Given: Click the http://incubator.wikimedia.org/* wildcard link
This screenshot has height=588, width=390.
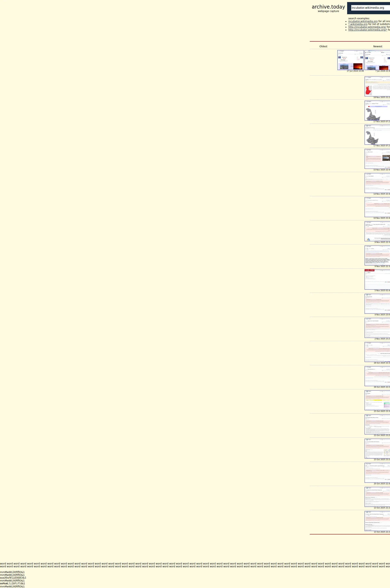Looking at the screenshot, I should (367, 30).
